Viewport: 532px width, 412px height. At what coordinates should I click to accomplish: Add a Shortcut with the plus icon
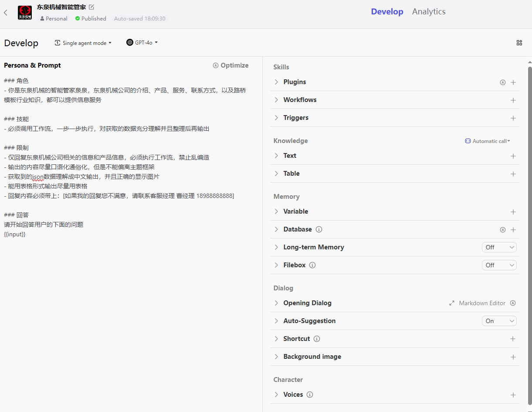pyautogui.click(x=513, y=339)
